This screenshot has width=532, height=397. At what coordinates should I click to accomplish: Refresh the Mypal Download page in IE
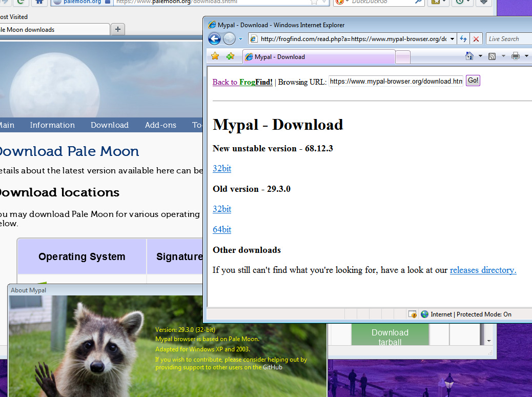463,39
